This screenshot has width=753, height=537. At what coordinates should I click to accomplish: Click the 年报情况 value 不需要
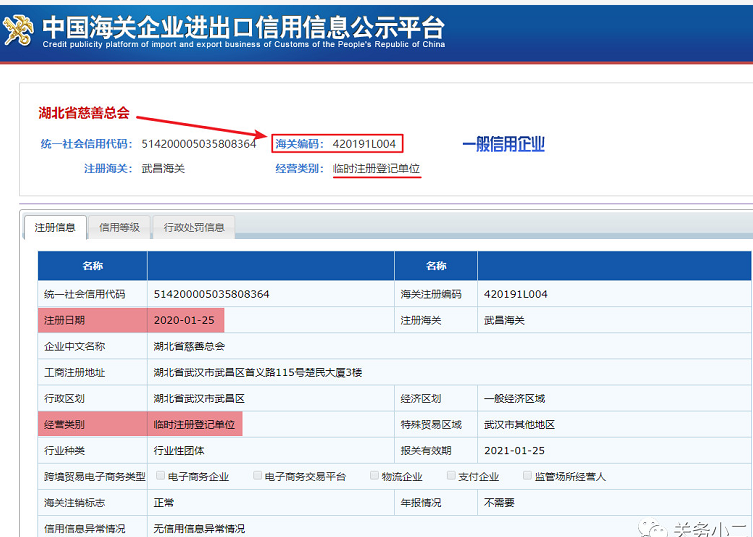coord(499,503)
